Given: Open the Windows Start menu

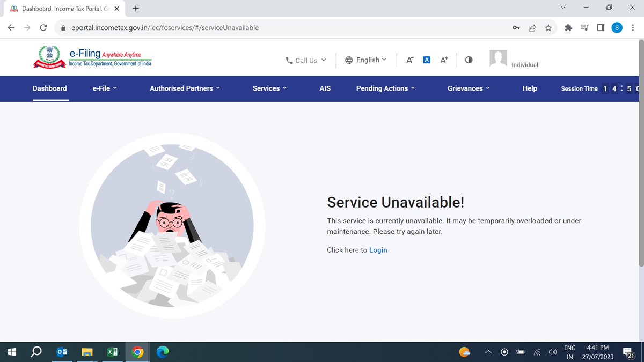Looking at the screenshot, I should (x=12, y=352).
